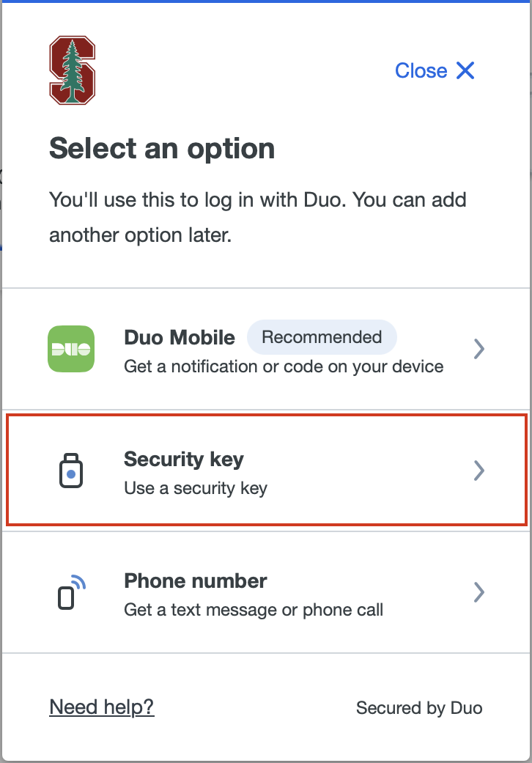Click 'Use a security key' subtitle

click(x=196, y=487)
